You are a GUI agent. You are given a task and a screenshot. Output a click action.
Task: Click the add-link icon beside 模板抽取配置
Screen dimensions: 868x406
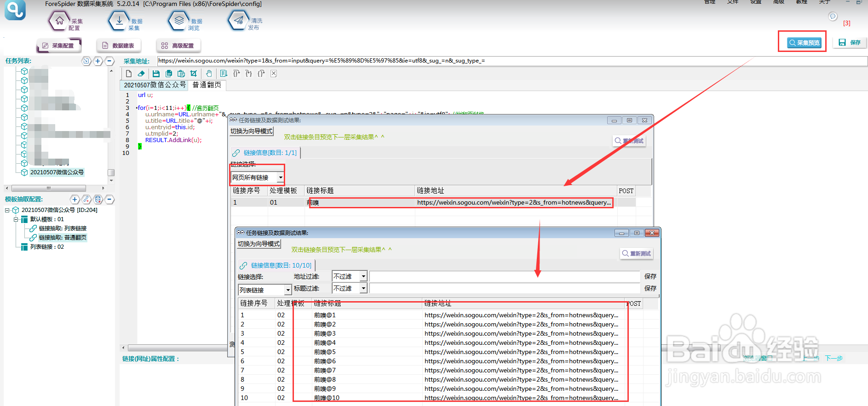pyautogui.click(x=86, y=199)
